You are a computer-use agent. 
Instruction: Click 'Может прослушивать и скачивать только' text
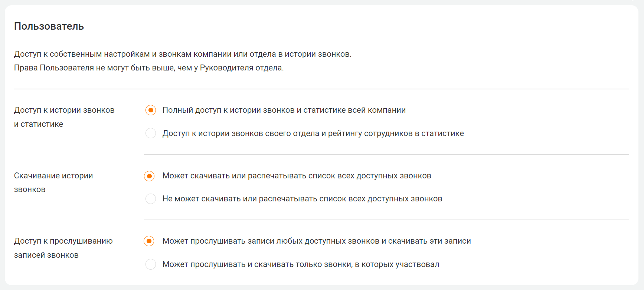coord(301,264)
